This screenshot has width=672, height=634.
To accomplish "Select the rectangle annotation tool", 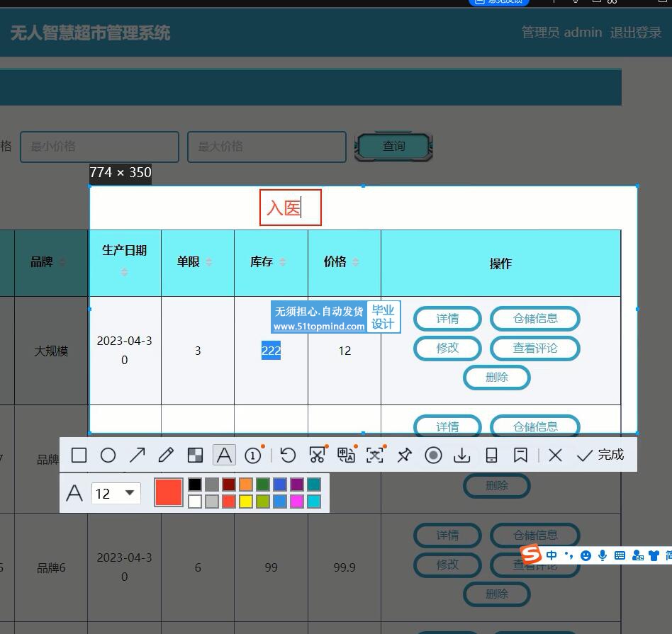I will [79, 455].
